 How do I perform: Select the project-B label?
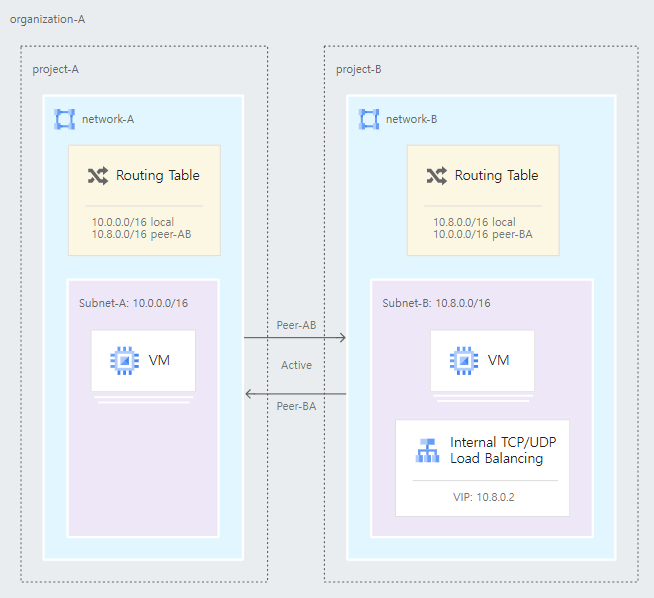[359, 69]
